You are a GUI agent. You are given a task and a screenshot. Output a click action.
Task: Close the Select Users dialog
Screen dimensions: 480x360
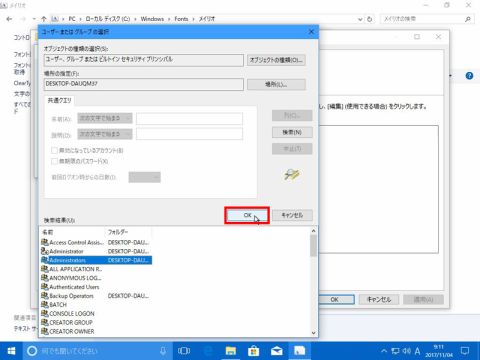click(x=311, y=32)
